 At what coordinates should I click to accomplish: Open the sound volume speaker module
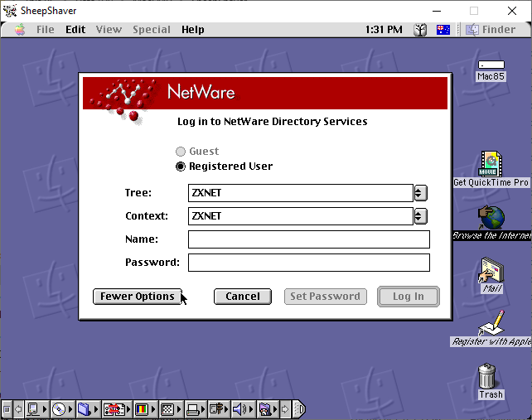point(244,409)
